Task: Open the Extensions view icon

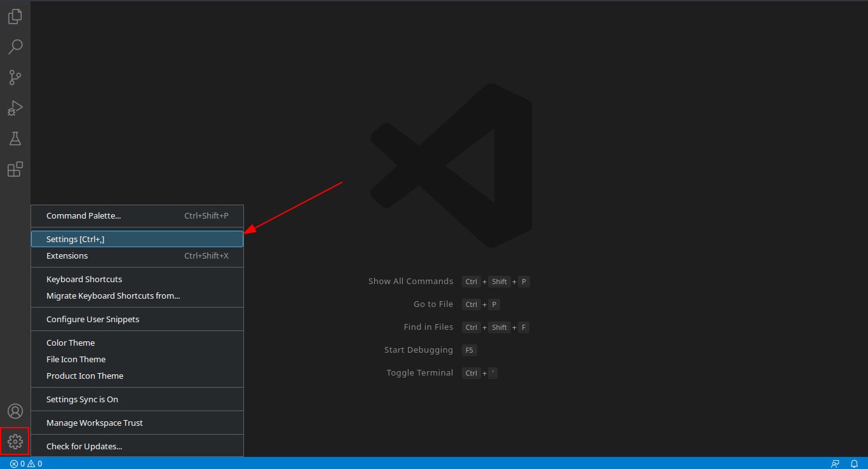Action: click(15, 169)
